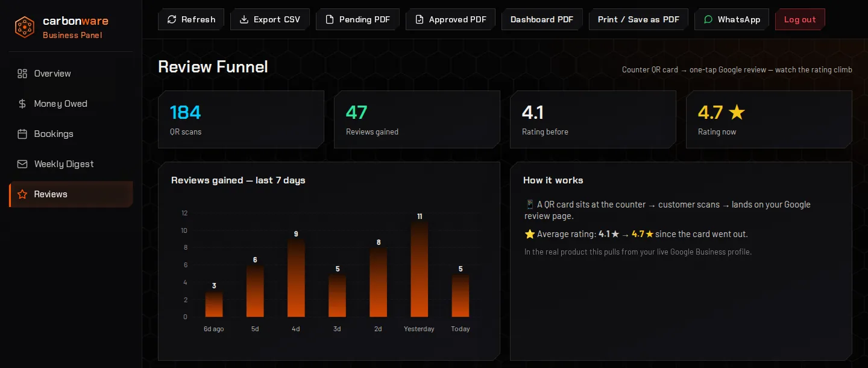Screen dimensions: 868x368
Task: Click the Overview grid icon in sidebar
Action: tap(22, 74)
